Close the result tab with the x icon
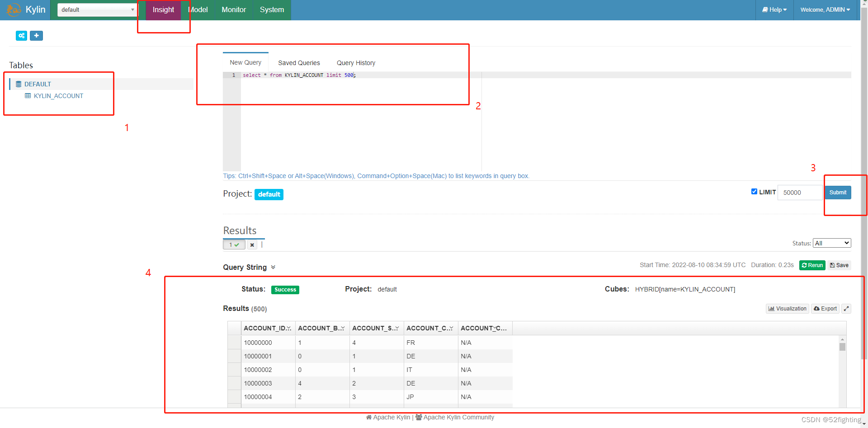 click(x=252, y=245)
